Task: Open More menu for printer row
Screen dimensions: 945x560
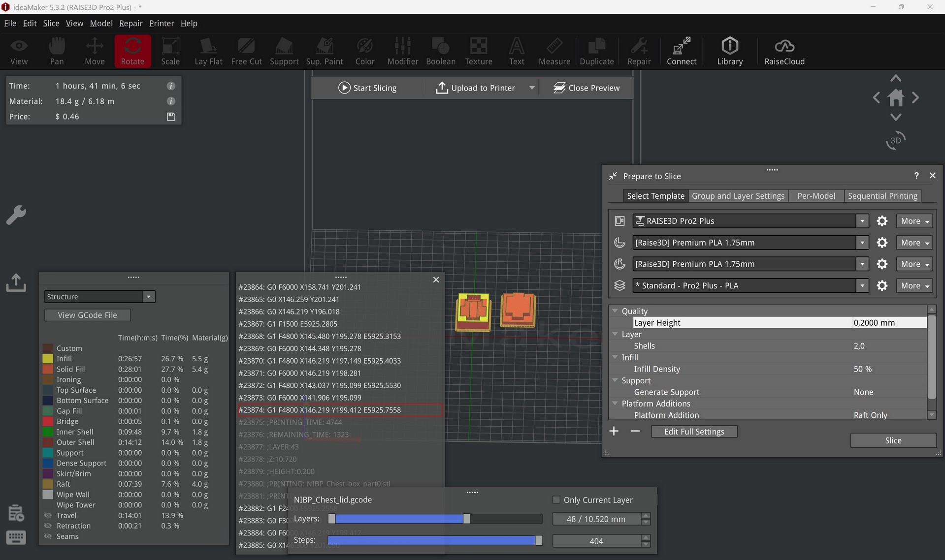Action: coord(914,221)
